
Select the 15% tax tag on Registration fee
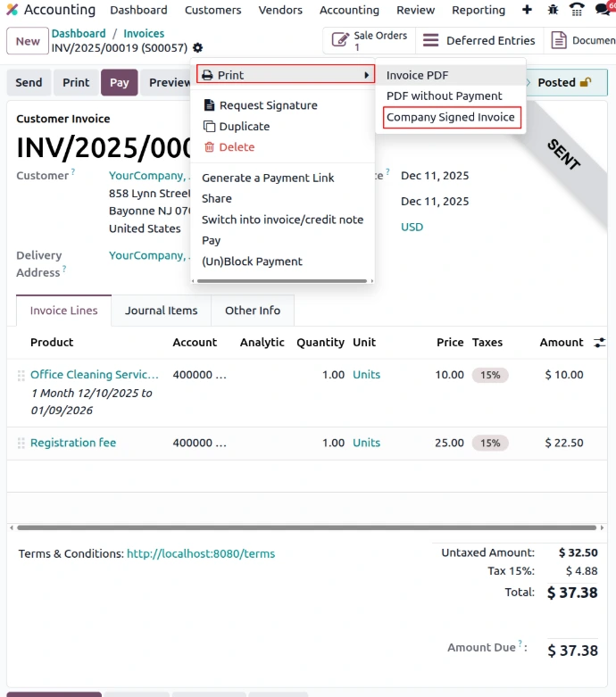pos(490,443)
